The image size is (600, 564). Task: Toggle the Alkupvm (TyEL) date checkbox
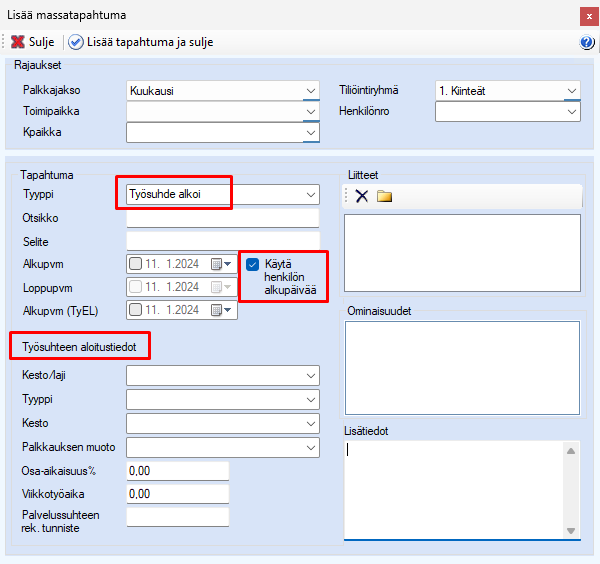point(136,310)
